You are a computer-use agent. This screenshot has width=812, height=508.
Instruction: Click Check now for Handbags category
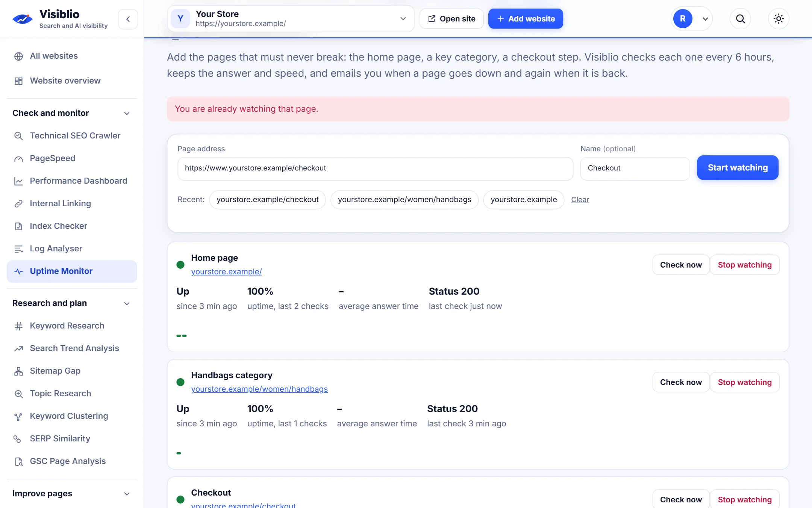click(681, 382)
